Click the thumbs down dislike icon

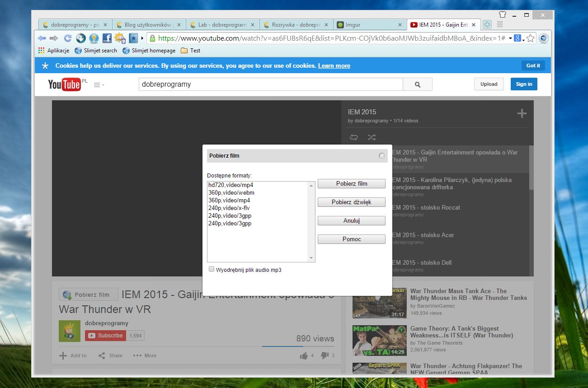325,355
